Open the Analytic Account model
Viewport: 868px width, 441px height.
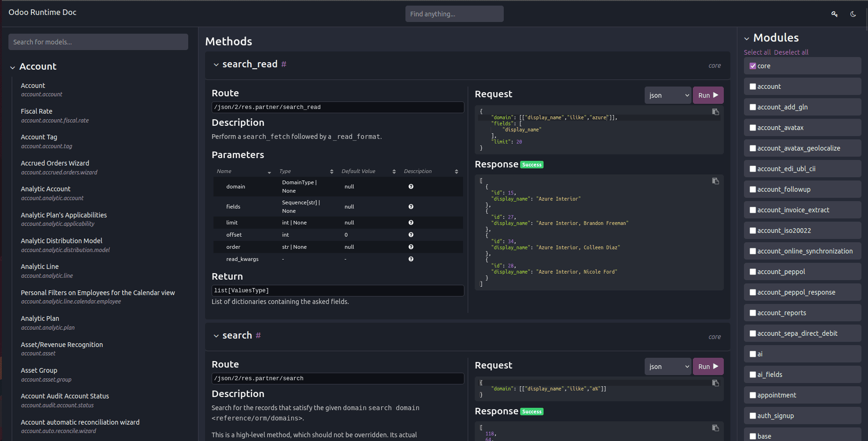coord(52,193)
